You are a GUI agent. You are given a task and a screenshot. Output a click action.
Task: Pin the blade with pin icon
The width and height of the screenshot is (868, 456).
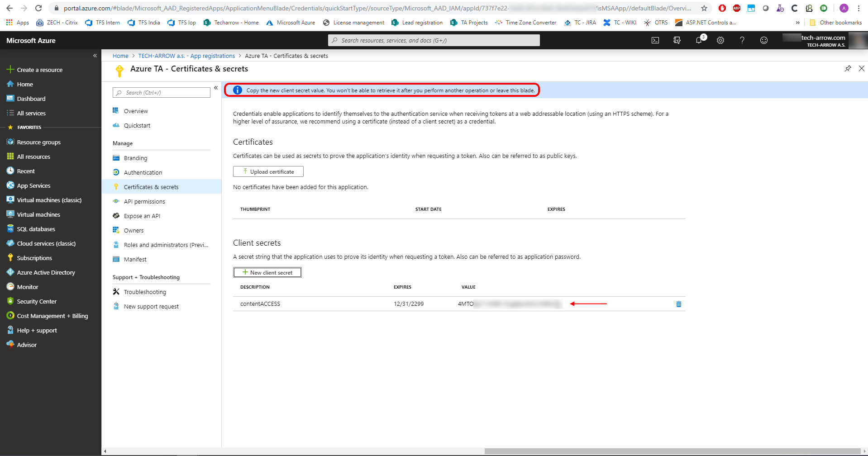tap(848, 68)
